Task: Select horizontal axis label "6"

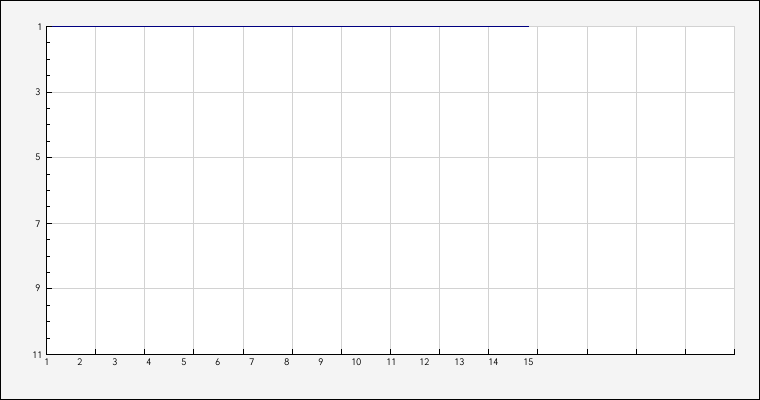Action: point(218,362)
